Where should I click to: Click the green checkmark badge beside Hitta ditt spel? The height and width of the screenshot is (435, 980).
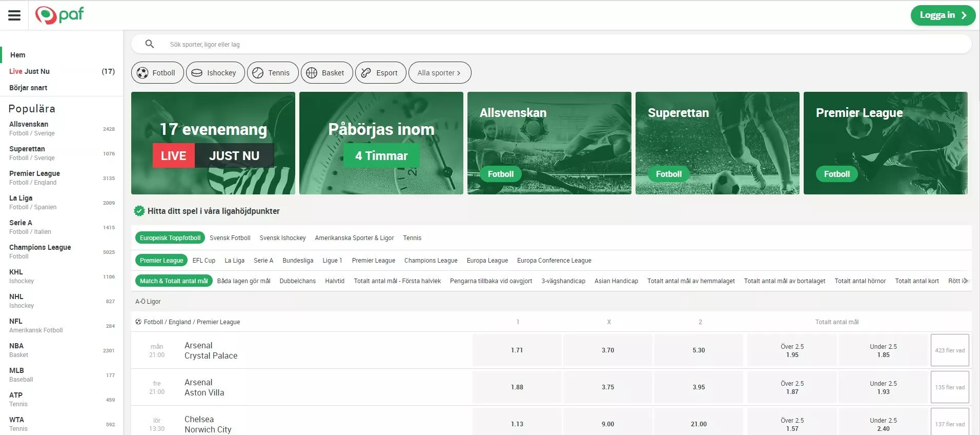139,211
